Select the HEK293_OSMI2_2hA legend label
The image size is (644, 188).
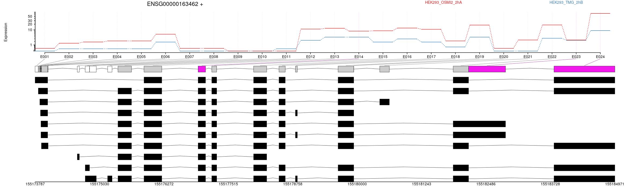click(443, 2)
